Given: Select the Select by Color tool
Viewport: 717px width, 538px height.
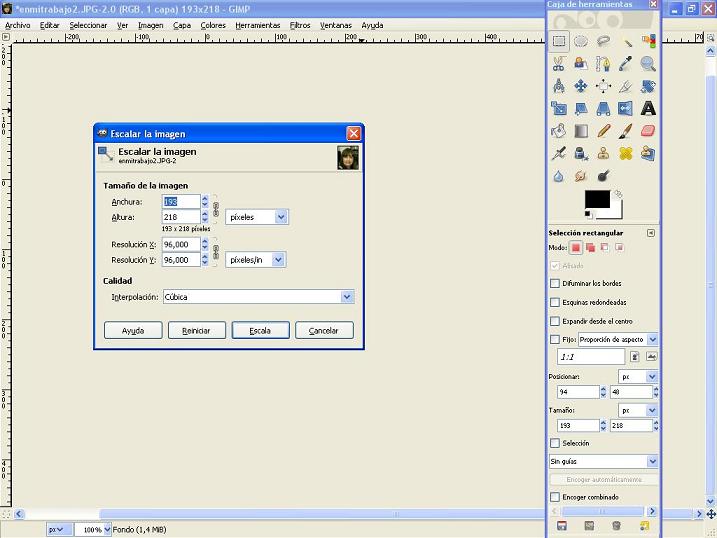Looking at the screenshot, I should pyautogui.click(x=648, y=41).
